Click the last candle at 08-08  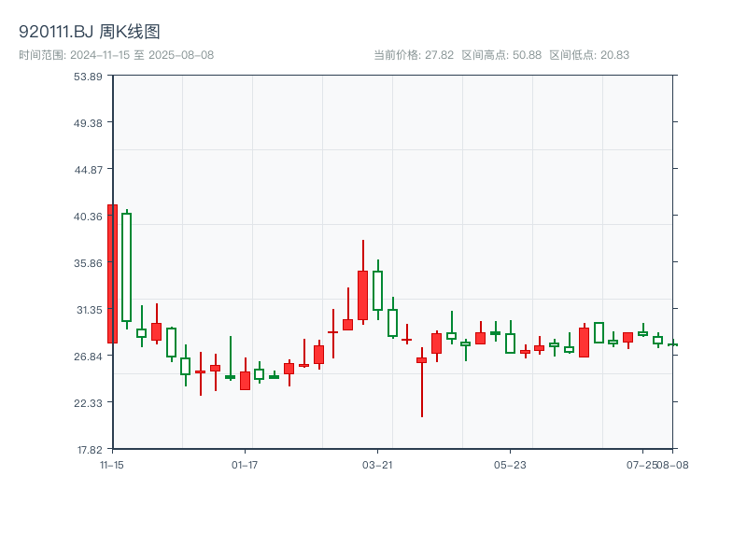pos(672,344)
